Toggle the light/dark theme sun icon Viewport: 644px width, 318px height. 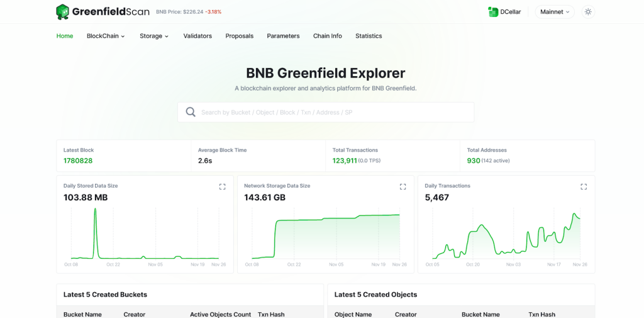[588, 12]
